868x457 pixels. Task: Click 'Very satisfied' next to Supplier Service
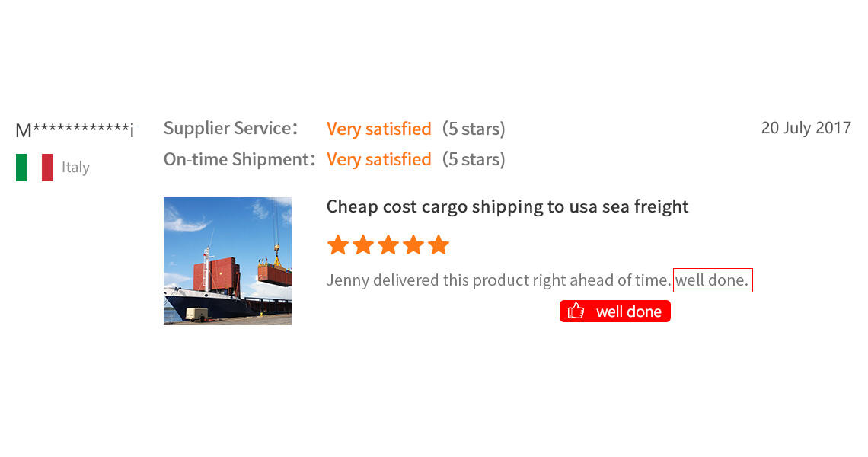(378, 129)
